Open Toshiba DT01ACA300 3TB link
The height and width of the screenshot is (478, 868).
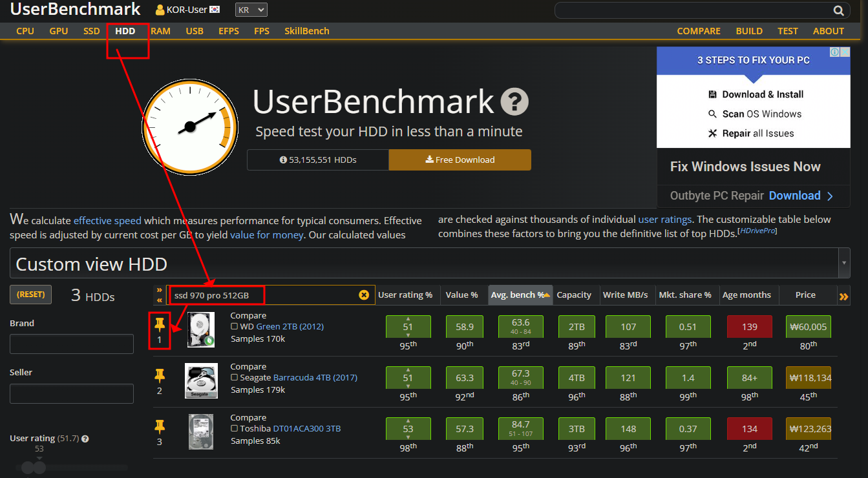click(307, 429)
